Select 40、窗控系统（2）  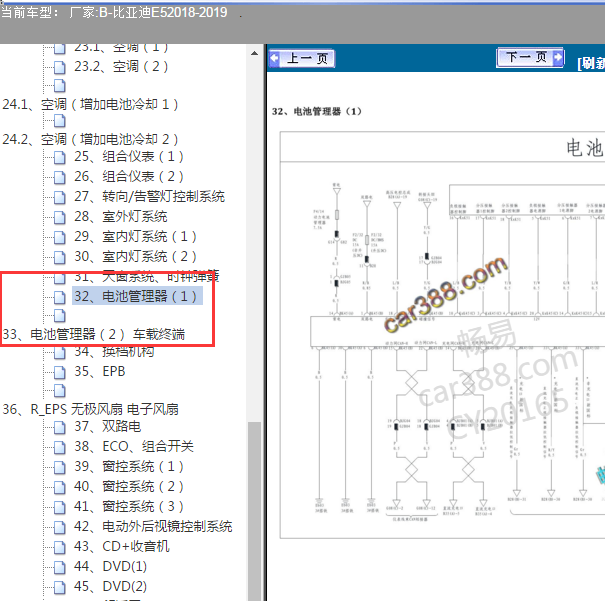128,486
